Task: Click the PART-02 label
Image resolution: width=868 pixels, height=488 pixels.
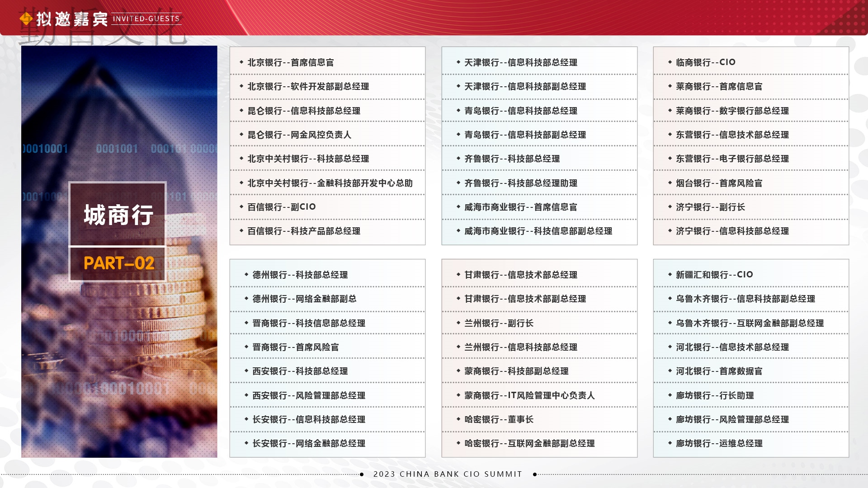Action: pos(119,263)
